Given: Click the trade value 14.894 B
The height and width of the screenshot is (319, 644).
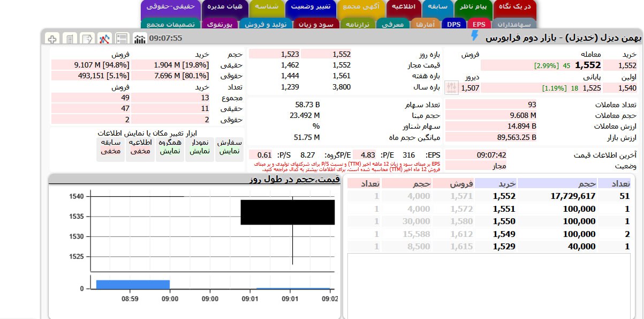Looking at the screenshot, I should point(522,126).
